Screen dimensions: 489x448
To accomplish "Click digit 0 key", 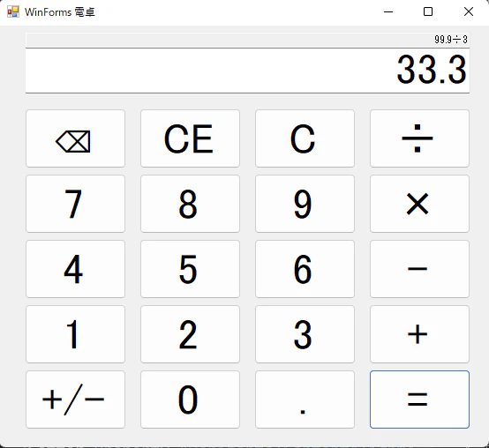I will (190, 399).
